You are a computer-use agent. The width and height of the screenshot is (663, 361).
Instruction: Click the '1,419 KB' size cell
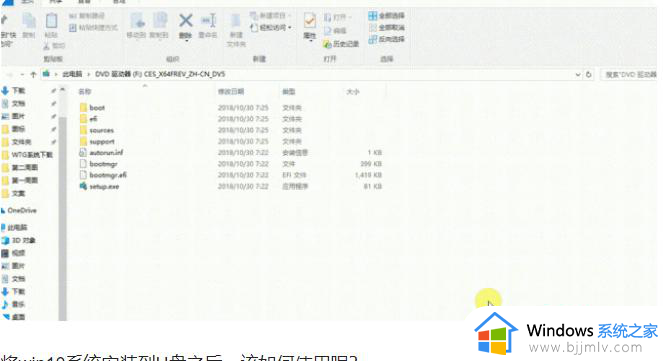tap(368, 175)
